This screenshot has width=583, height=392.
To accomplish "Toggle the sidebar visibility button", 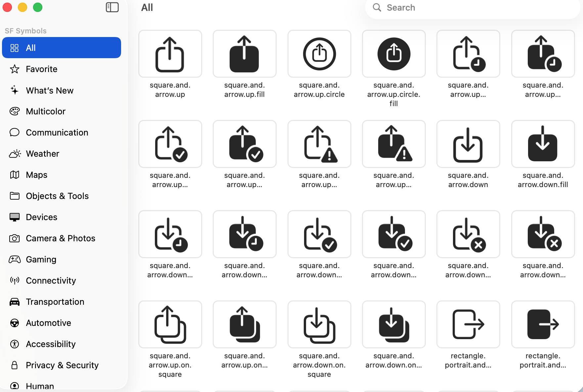I will (x=112, y=7).
